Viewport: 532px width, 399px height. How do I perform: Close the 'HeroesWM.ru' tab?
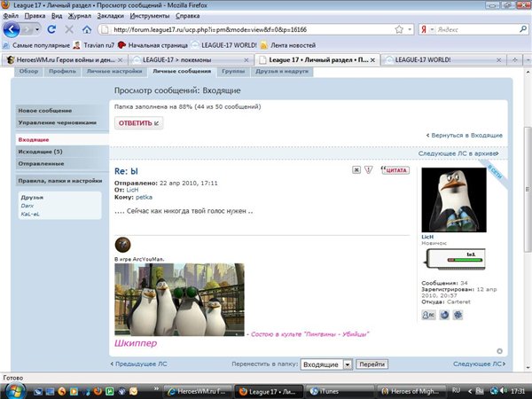point(120,60)
